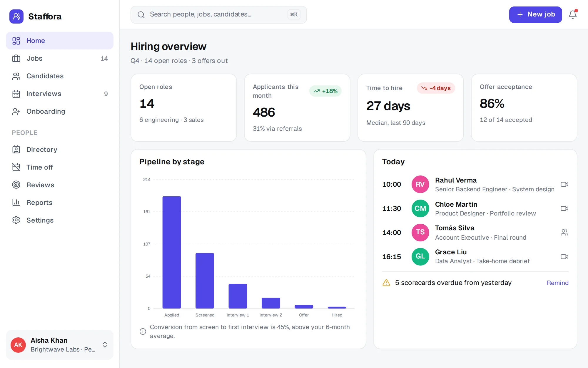Create a New job
588x368 pixels.
[535, 14]
